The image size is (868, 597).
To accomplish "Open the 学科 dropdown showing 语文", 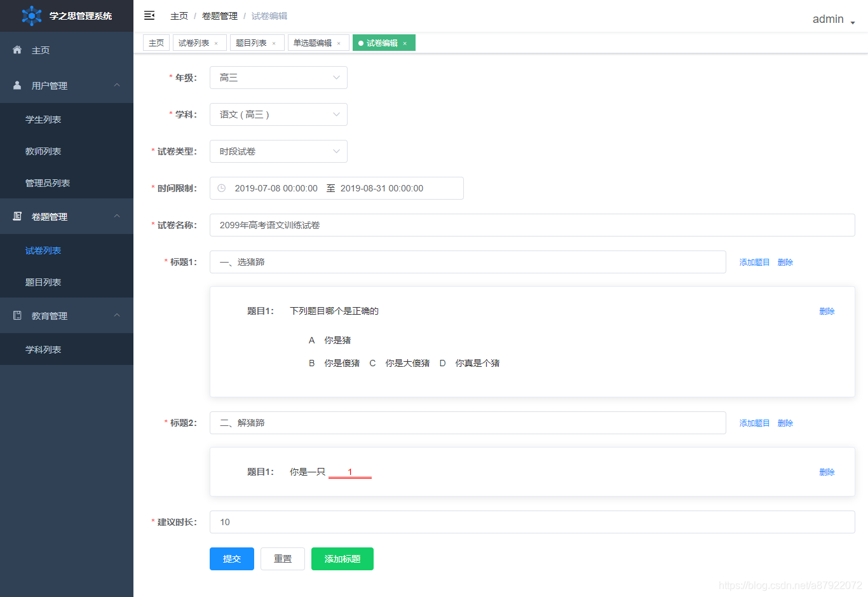I will (278, 114).
